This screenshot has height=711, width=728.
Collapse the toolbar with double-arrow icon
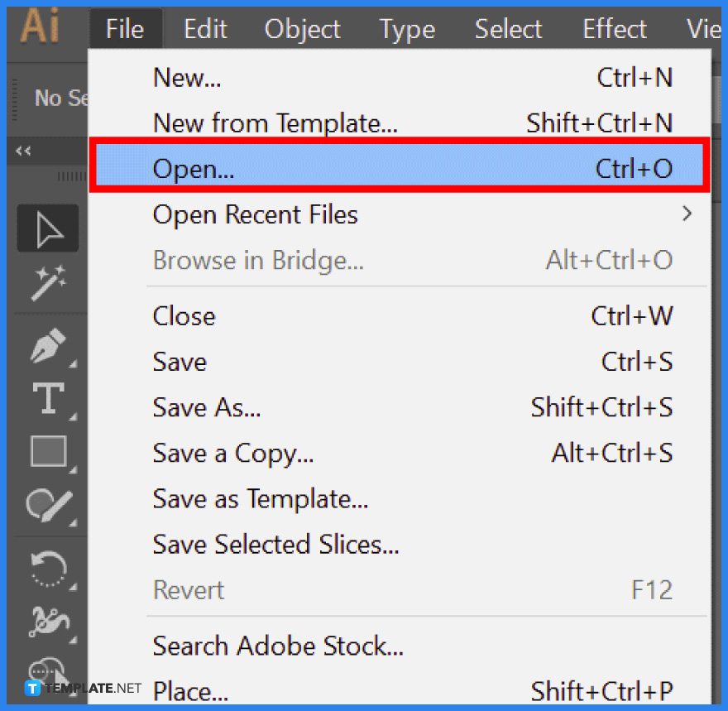point(23,151)
